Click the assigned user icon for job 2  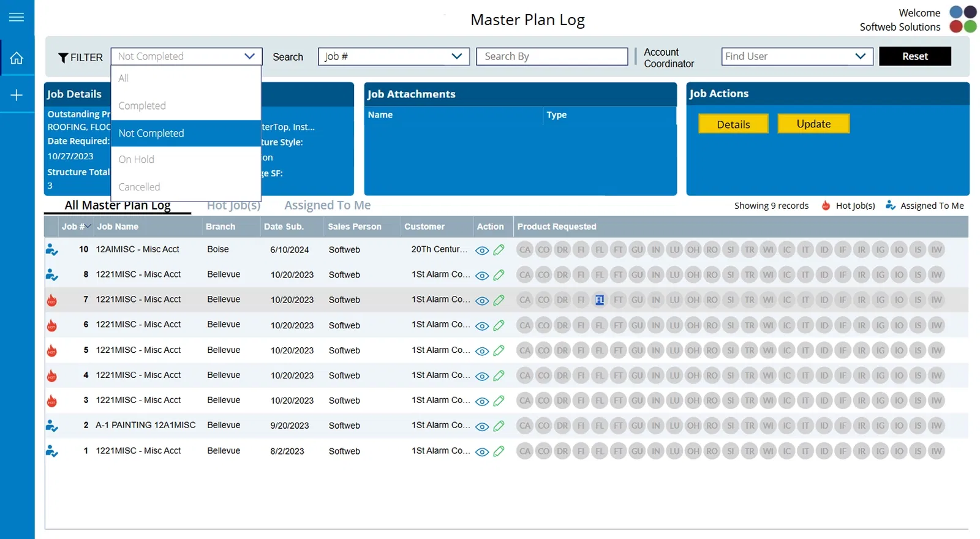tap(52, 426)
